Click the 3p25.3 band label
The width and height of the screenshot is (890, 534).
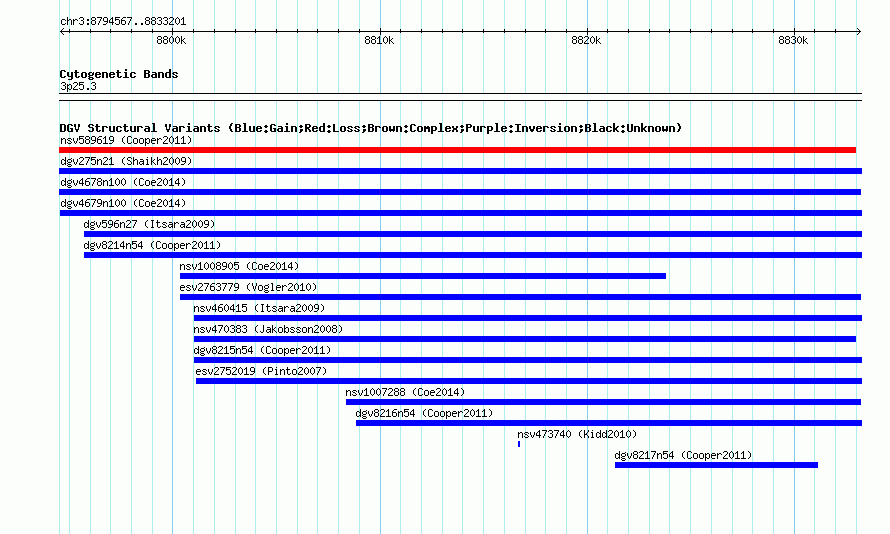tap(78, 86)
